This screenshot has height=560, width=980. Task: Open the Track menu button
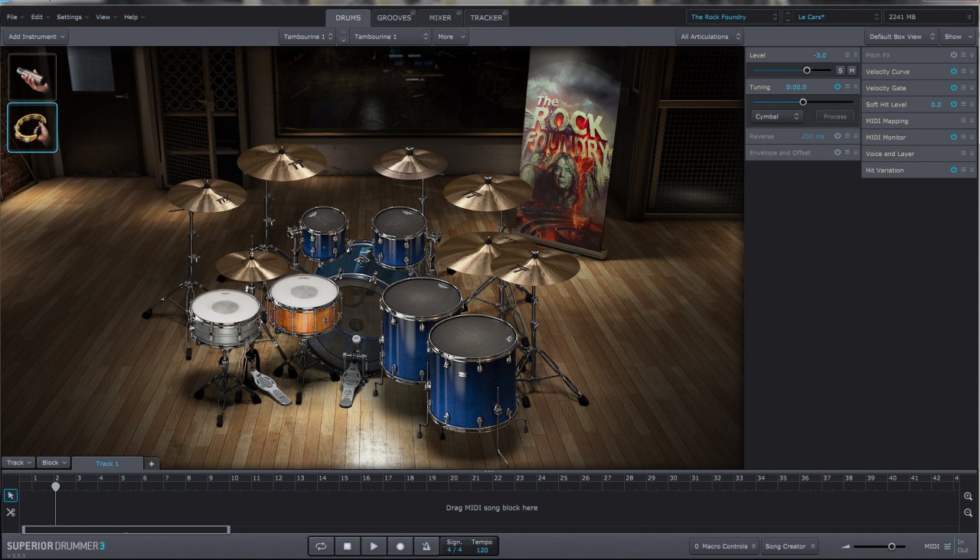(18, 463)
